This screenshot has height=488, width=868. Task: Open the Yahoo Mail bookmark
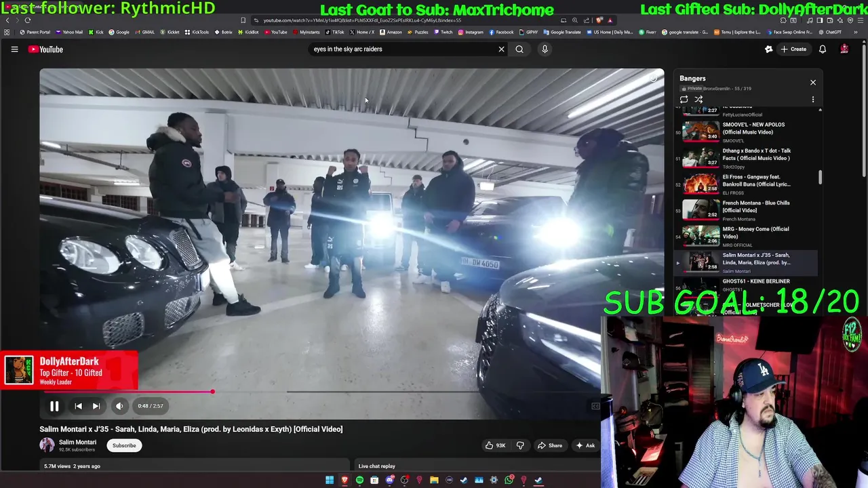coord(70,32)
